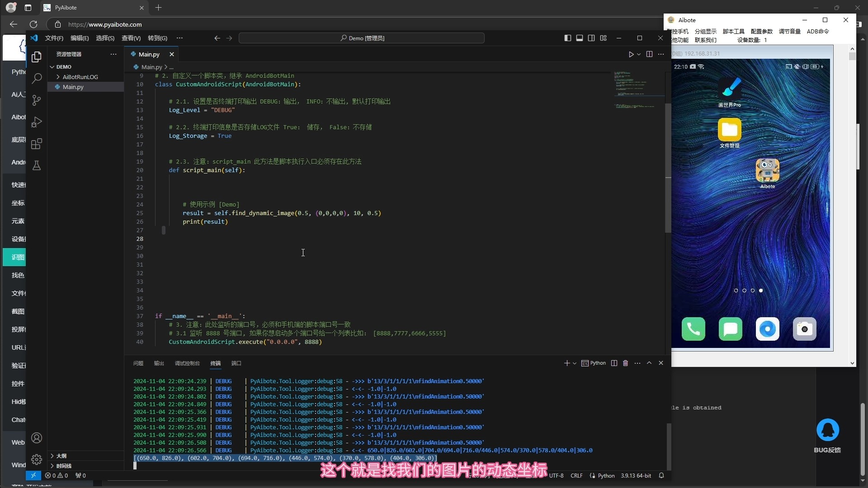
Task: Collapse the DEMO workspace folder
Action: pyautogui.click(x=64, y=67)
